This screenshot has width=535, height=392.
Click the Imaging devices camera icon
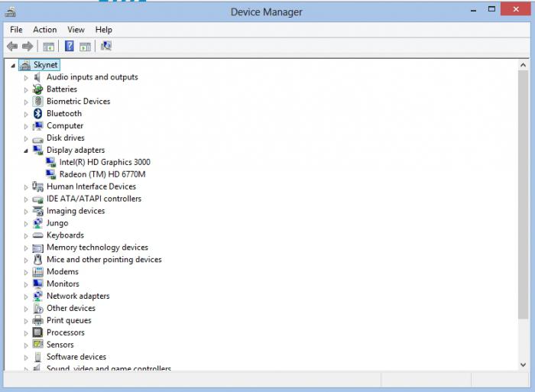pyautogui.click(x=37, y=211)
